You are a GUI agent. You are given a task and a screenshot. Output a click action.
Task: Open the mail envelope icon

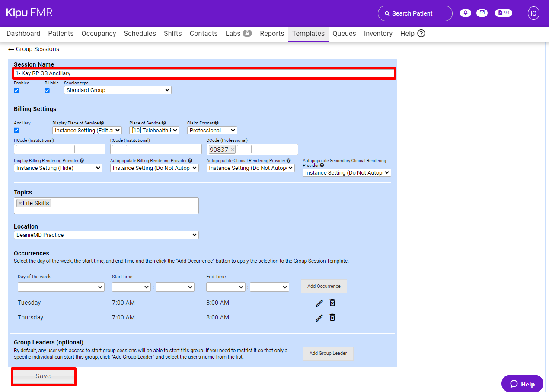482,13
